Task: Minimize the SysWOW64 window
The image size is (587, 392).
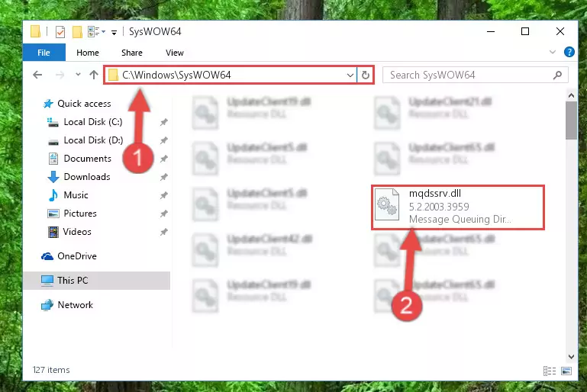Action: [491, 31]
